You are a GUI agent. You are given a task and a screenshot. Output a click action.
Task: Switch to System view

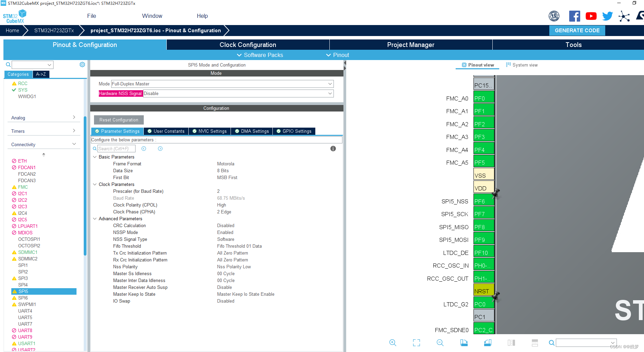pos(522,65)
